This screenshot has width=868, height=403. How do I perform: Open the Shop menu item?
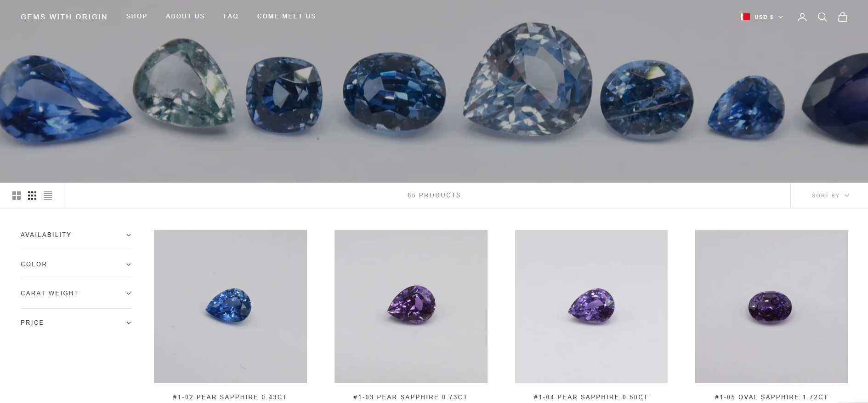(x=137, y=16)
